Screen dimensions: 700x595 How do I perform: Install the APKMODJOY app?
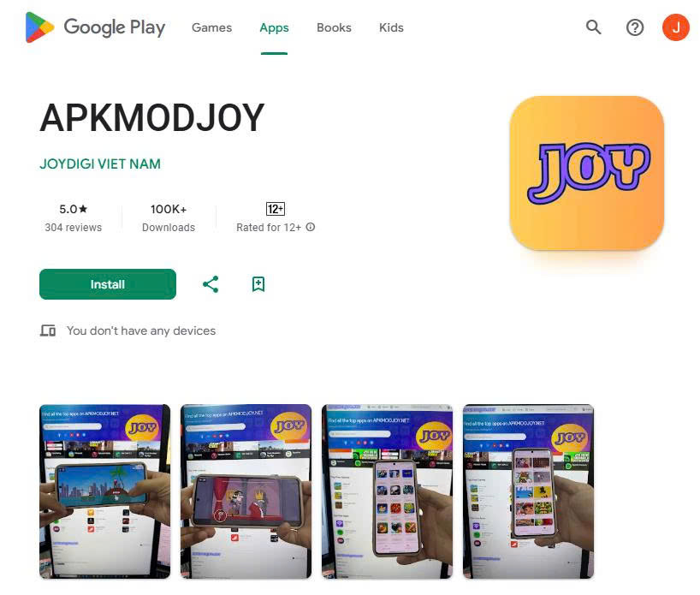click(108, 284)
